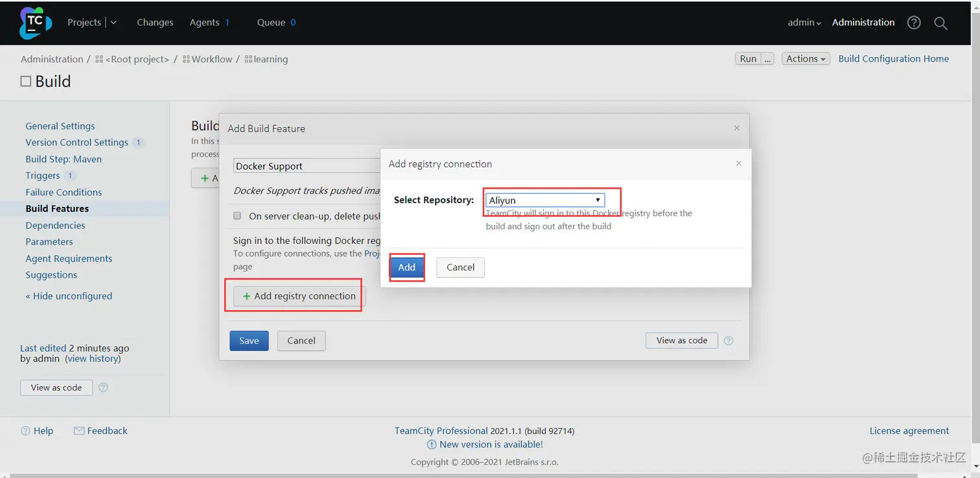Click the Last edited link
This screenshot has height=478, width=980.
43,348
